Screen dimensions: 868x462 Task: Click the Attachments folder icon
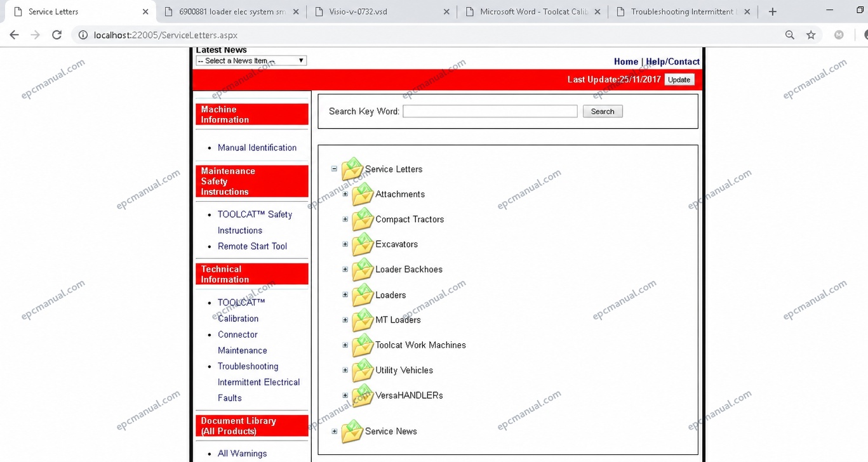point(363,194)
